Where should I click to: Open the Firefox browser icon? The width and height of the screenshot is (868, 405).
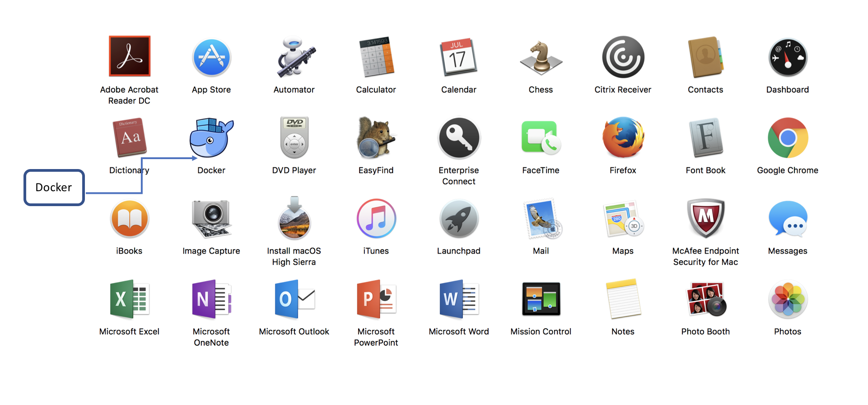(x=623, y=138)
